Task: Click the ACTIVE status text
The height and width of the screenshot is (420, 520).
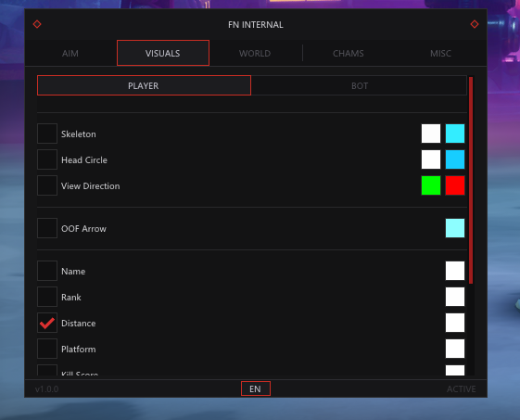Action: point(462,388)
